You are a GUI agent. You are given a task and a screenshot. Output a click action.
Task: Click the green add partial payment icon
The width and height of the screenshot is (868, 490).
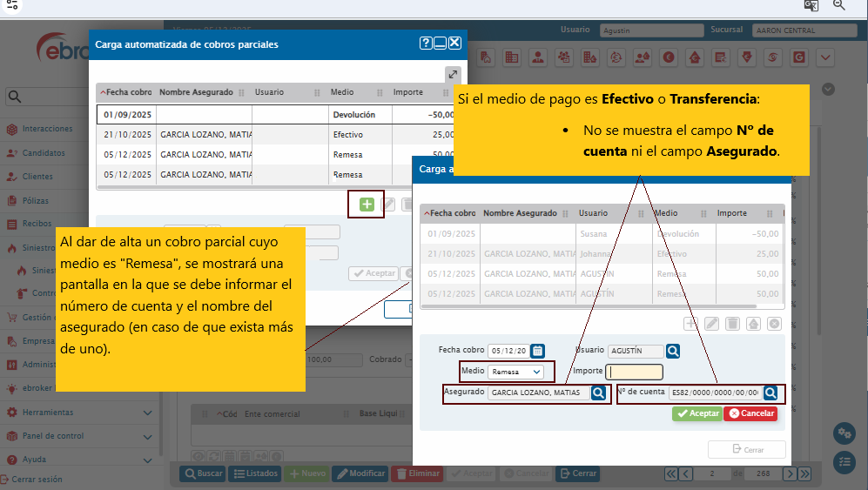point(367,205)
